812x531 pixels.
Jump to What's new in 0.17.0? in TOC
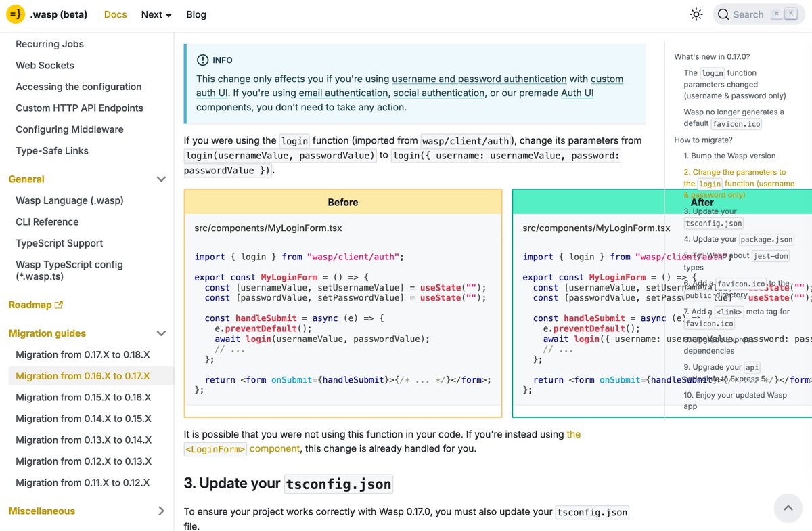(x=712, y=57)
